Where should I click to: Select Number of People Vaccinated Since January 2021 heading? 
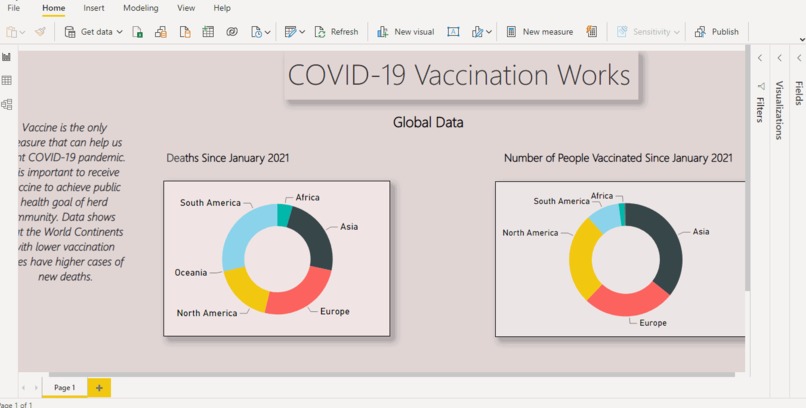point(618,158)
